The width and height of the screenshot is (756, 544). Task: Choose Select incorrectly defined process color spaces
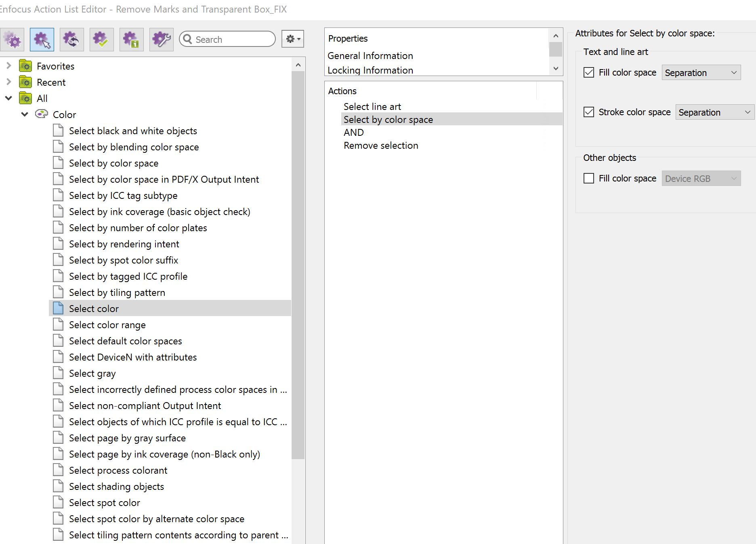(x=178, y=390)
